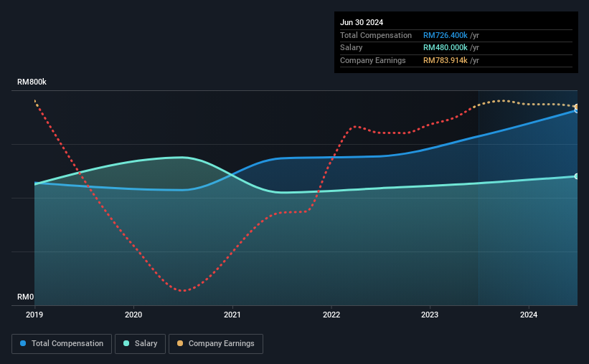Click the RM0 y-axis label
Screen dimensions: 589x364
pyautogui.click(x=26, y=297)
